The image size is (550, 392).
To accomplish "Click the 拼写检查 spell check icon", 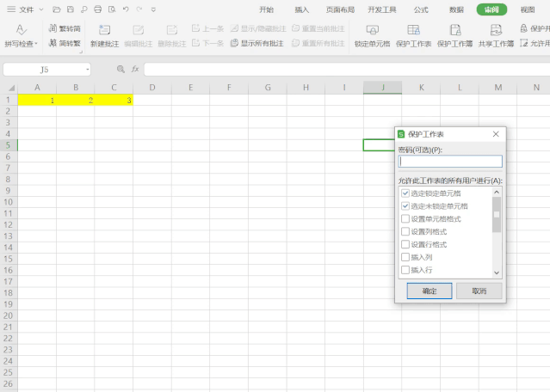I will click(x=21, y=29).
